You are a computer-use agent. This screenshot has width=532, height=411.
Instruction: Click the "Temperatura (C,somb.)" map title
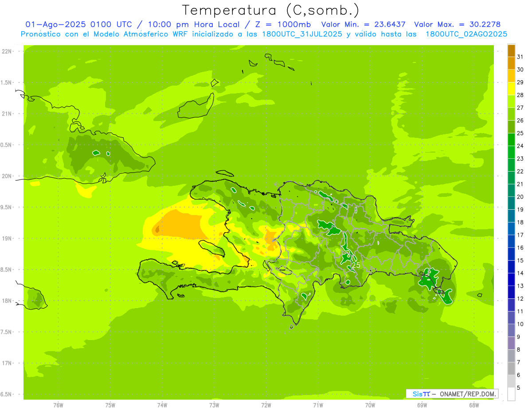coord(271,10)
